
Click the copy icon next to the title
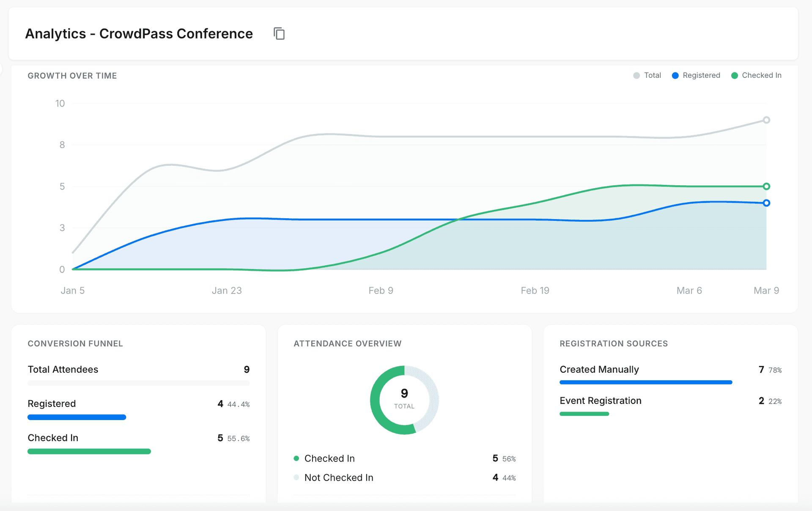pyautogui.click(x=279, y=33)
